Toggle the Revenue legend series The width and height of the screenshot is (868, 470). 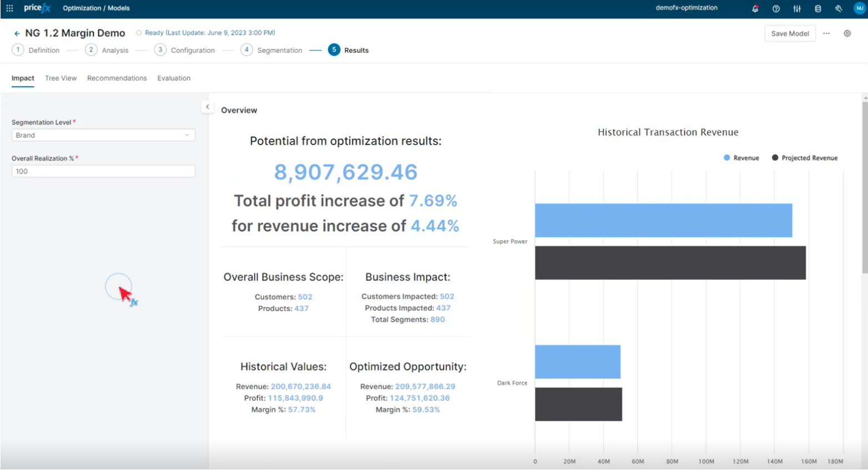click(741, 158)
